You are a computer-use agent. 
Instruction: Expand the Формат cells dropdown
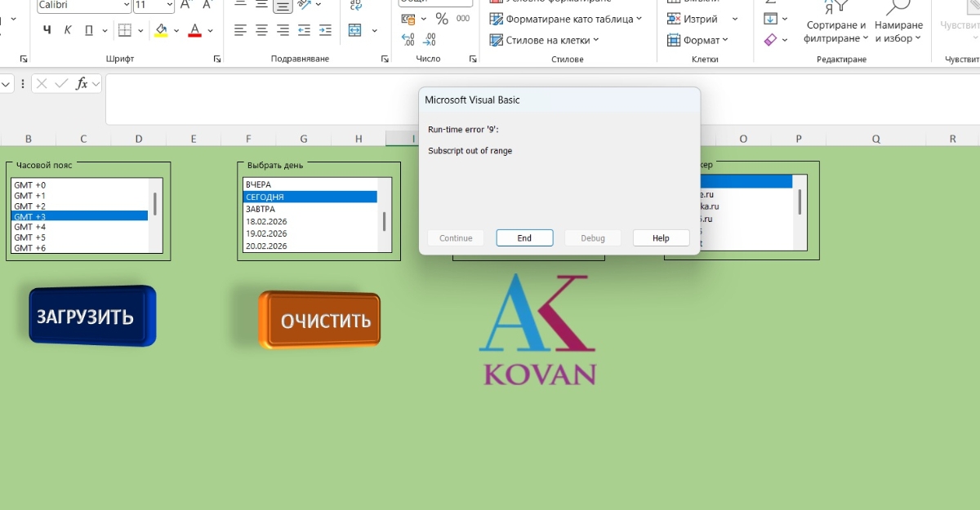pyautogui.click(x=698, y=40)
